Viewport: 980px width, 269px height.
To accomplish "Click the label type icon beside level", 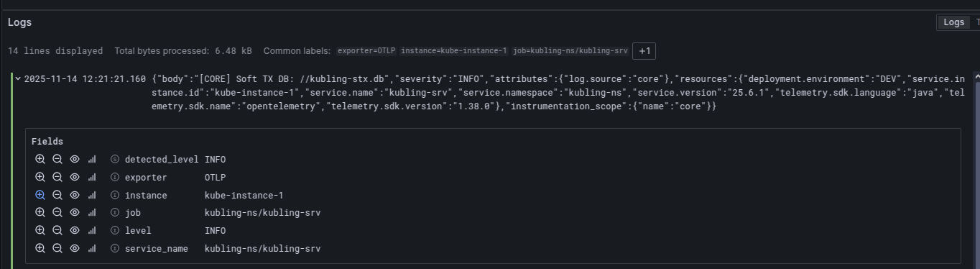I will [114, 230].
